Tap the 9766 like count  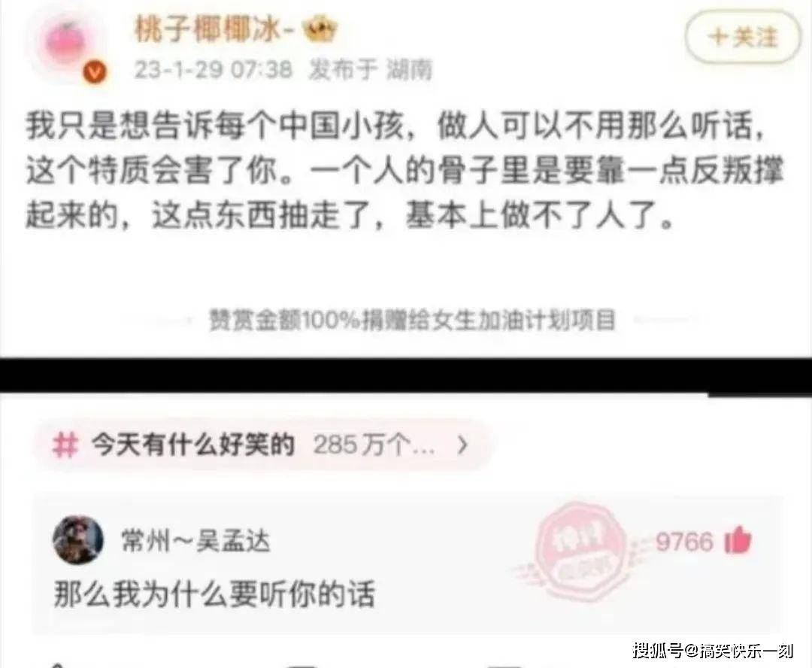684,542
